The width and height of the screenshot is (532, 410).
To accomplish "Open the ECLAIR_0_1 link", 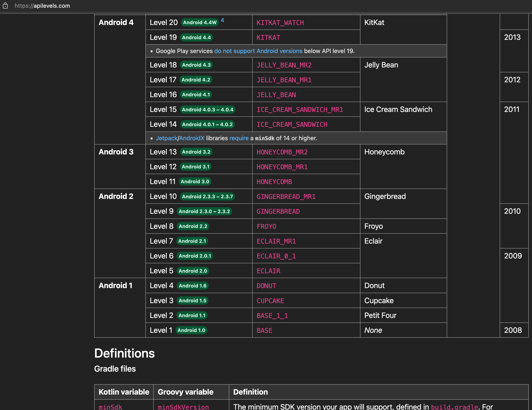I will [276, 256].
